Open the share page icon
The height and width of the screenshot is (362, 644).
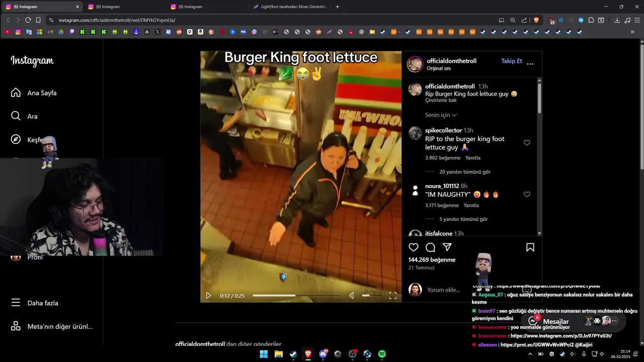[524, 20]
